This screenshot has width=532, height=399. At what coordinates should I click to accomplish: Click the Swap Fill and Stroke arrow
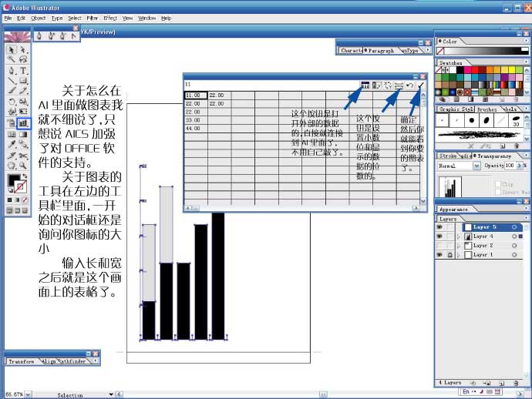tap(25, 176)
